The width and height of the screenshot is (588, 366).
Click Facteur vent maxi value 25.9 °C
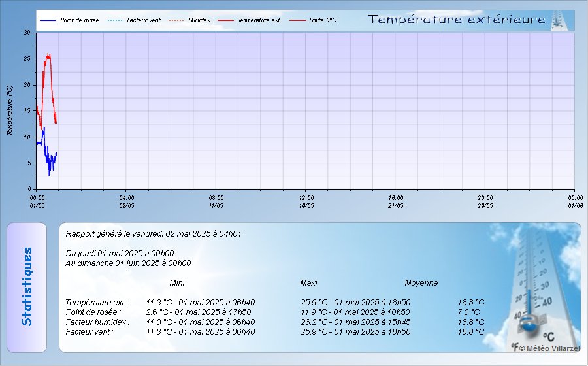point(356,331)
